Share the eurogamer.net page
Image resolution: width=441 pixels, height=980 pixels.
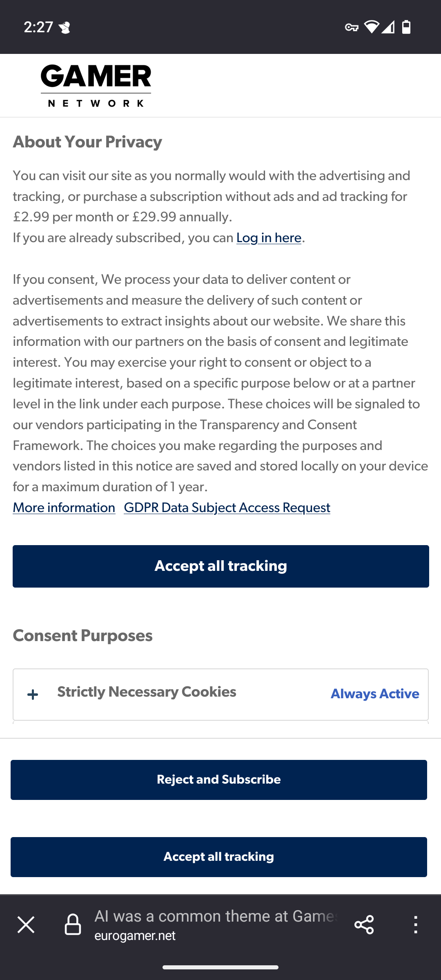tap(364, 925)
